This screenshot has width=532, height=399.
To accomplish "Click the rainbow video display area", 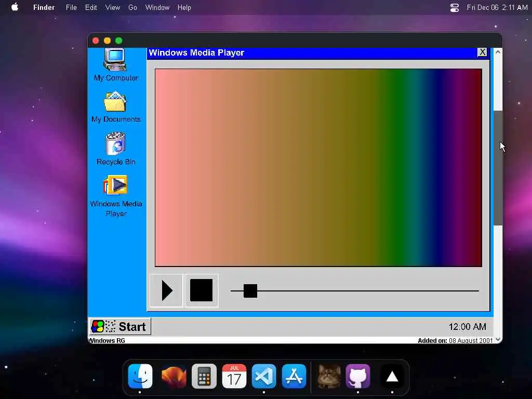I will [318, 168].
